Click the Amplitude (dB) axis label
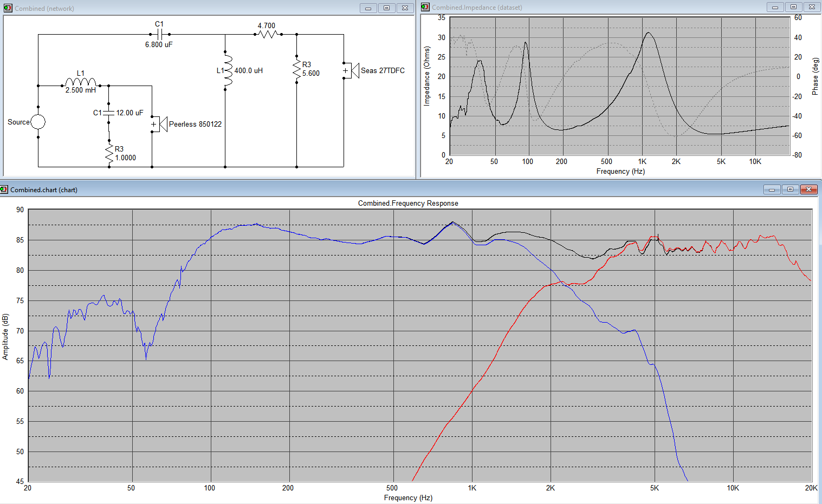Screen dimensions: 822x504 click(x=5, y=336)
